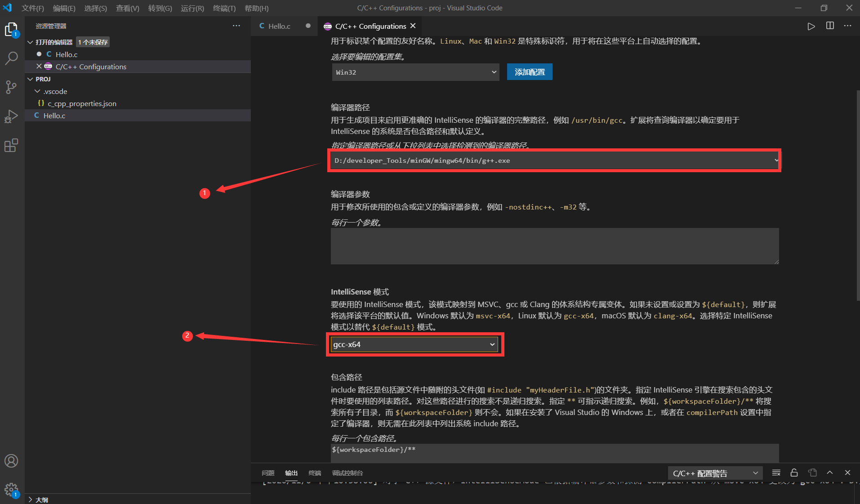Close C/C++ Configurations in open editors list

click(39, 67)
